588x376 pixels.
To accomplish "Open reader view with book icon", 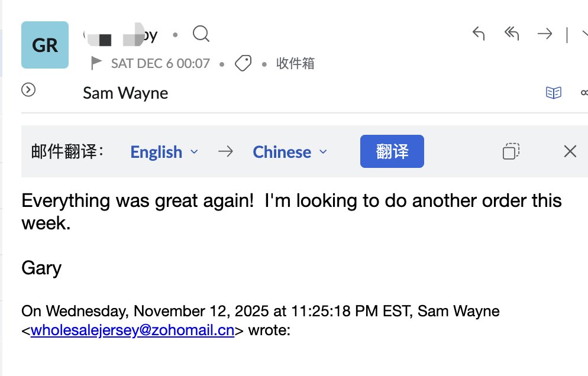I will pyautogui.click(x=553, y=93).
